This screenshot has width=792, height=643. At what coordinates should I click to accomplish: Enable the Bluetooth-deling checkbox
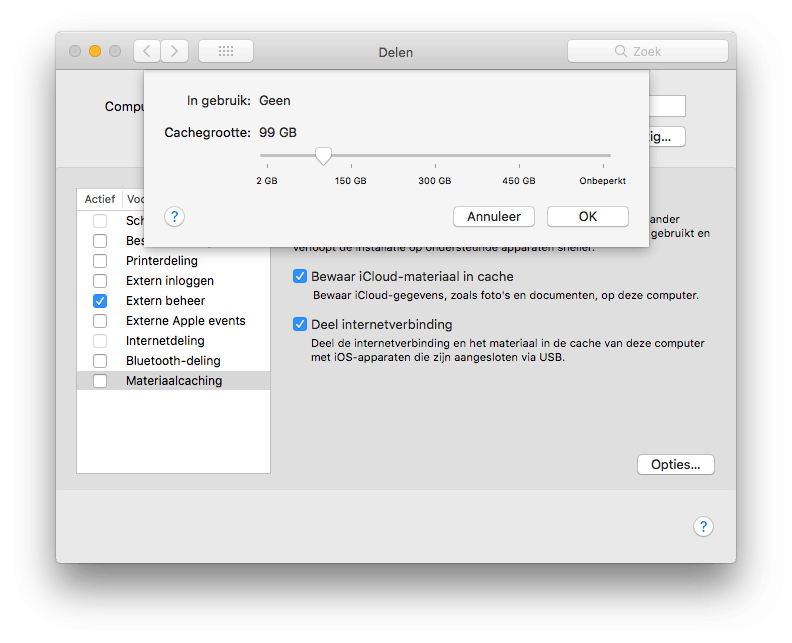point(100,361)
